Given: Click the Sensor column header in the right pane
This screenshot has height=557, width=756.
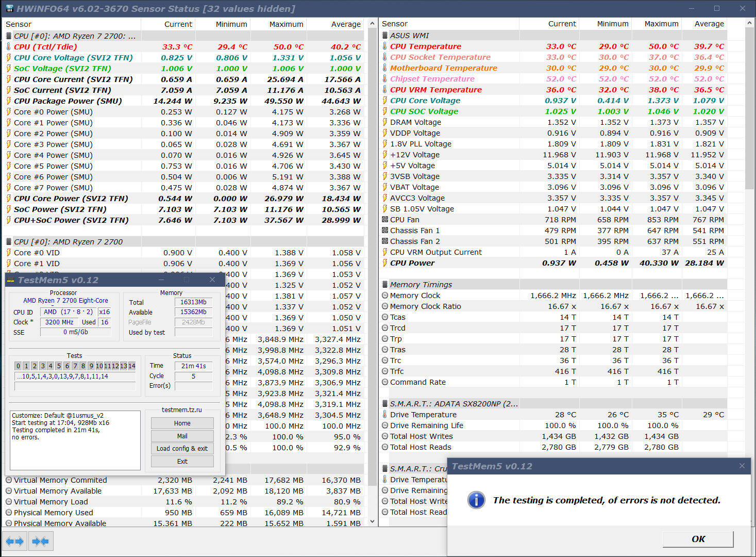Looking at the screenshot, I should click(x=449, y=24).
